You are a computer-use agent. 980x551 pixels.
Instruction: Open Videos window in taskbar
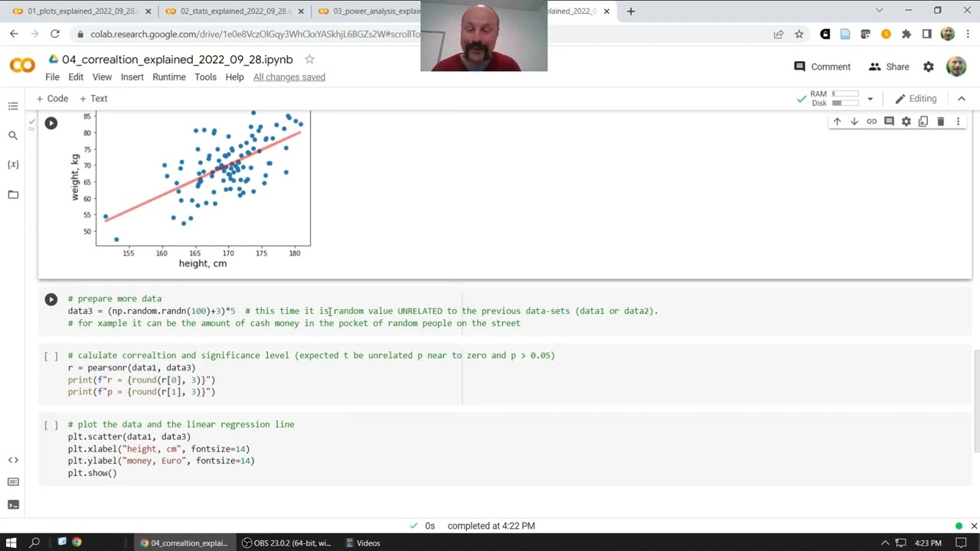tap(363, 543)
